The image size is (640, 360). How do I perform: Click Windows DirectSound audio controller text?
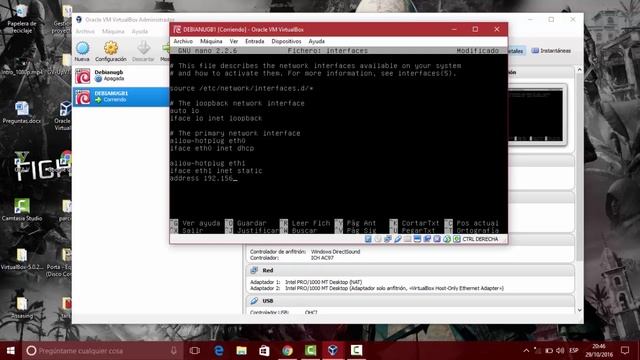[x=335, y=252]
